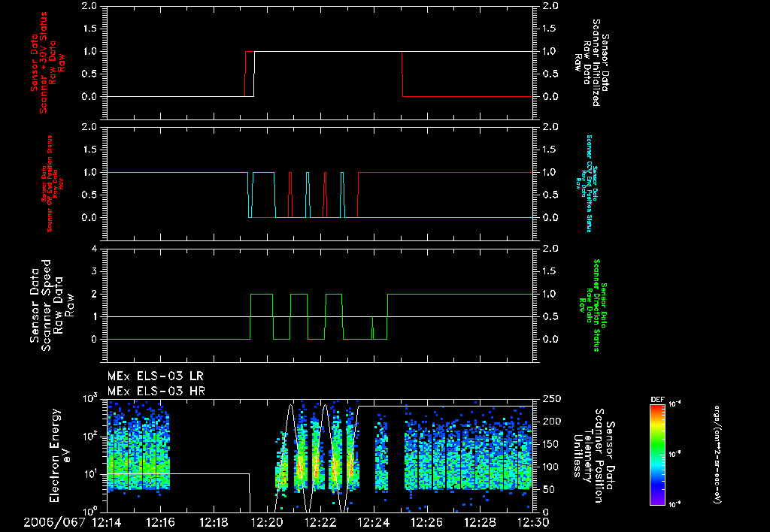Click the color bar's top 10^-4 label
770x532 pixels.
coord(675,404)
